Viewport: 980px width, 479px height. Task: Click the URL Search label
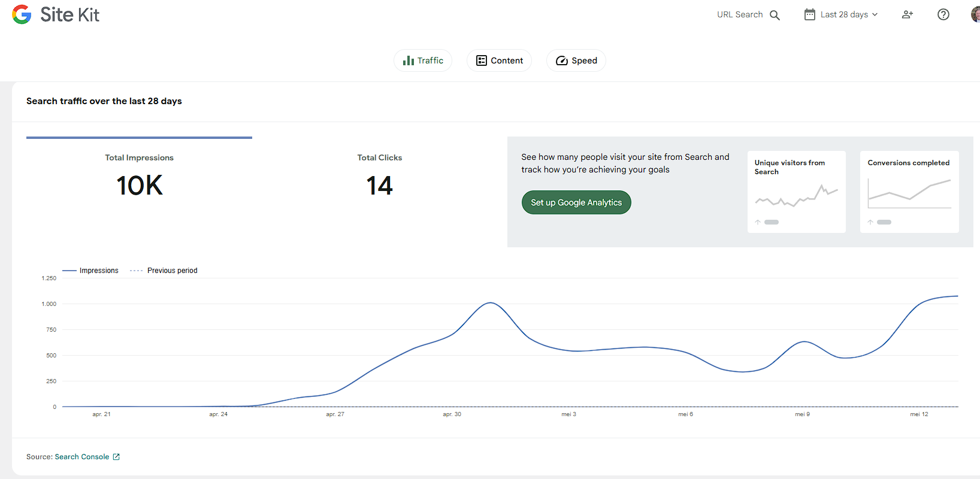coord(740,14)
